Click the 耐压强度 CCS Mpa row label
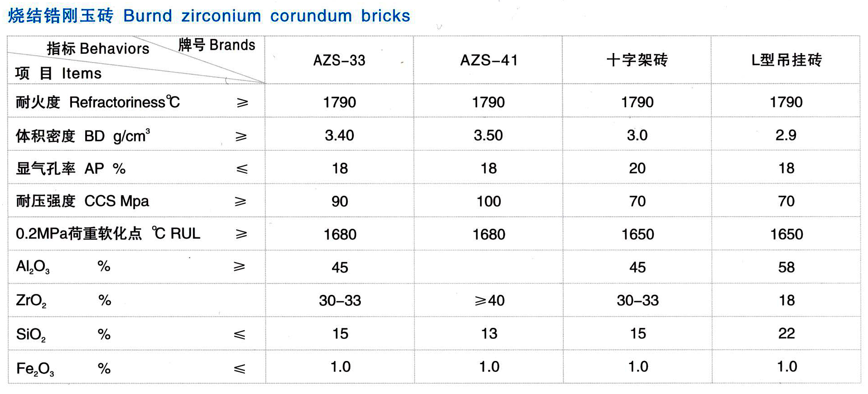The image size is (868, 394). 82,201
